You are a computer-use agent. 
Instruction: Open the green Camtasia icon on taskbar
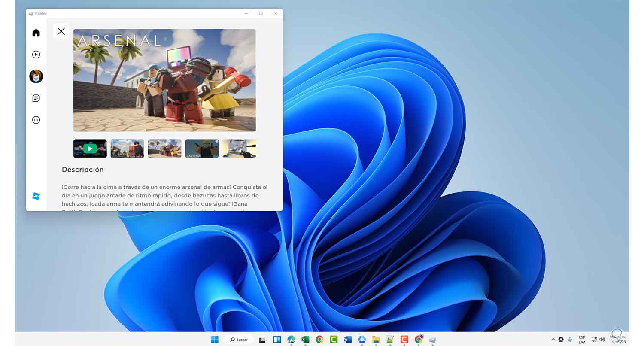(x=334, y=340)
